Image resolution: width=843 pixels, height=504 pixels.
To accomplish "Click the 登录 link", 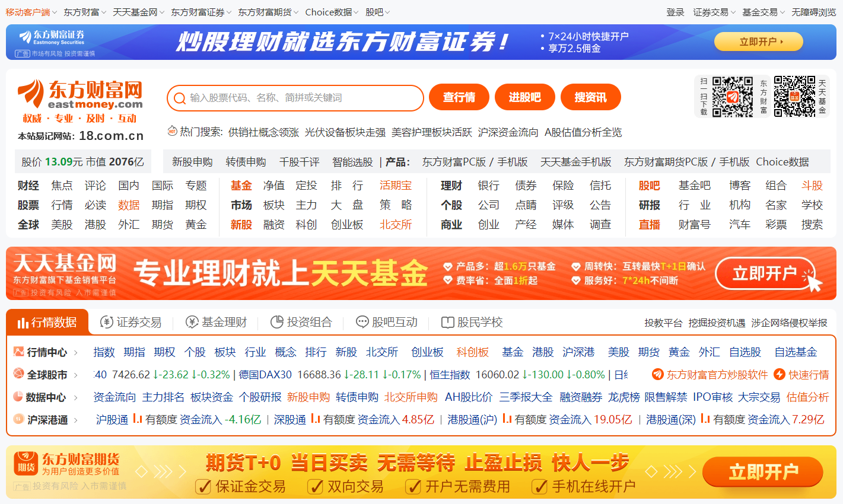I will coord(675,12).
